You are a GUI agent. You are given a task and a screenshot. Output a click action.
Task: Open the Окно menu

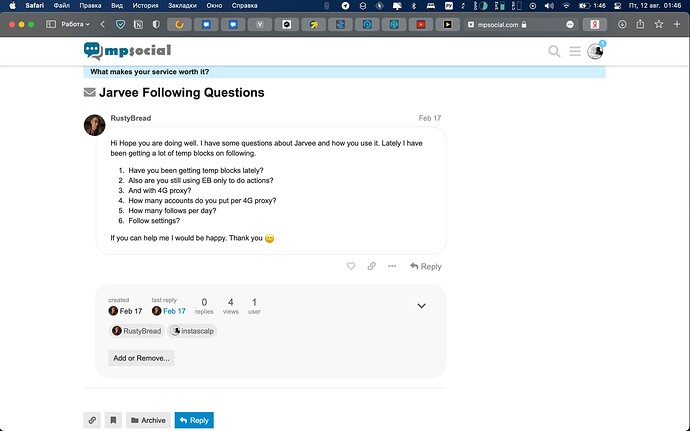(x=214, y=6)
